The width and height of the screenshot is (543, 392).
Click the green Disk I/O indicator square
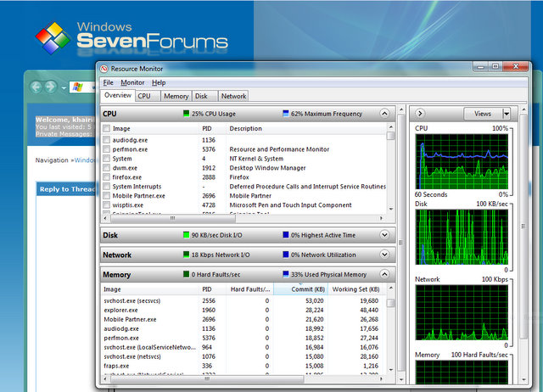186,235
